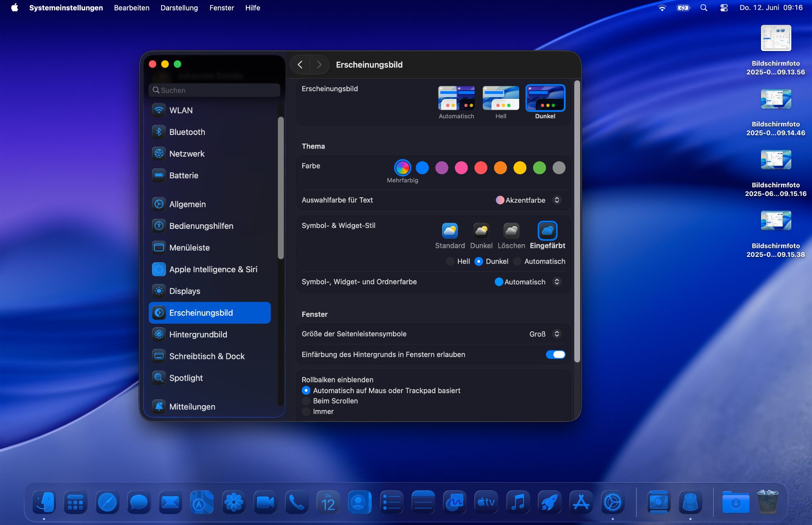
Task: Open Safari from the Dock
Action: point(107,502)
